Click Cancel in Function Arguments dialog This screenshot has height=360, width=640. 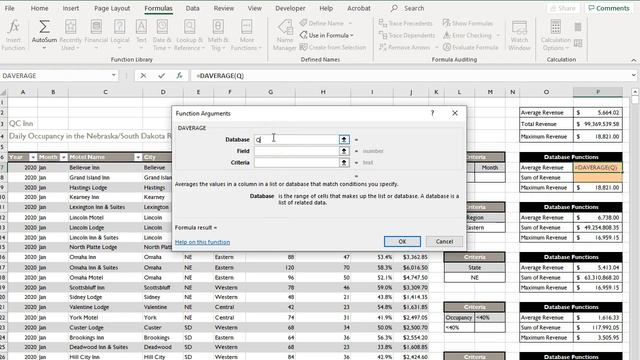pyautogui.click(x=444, y=242)
